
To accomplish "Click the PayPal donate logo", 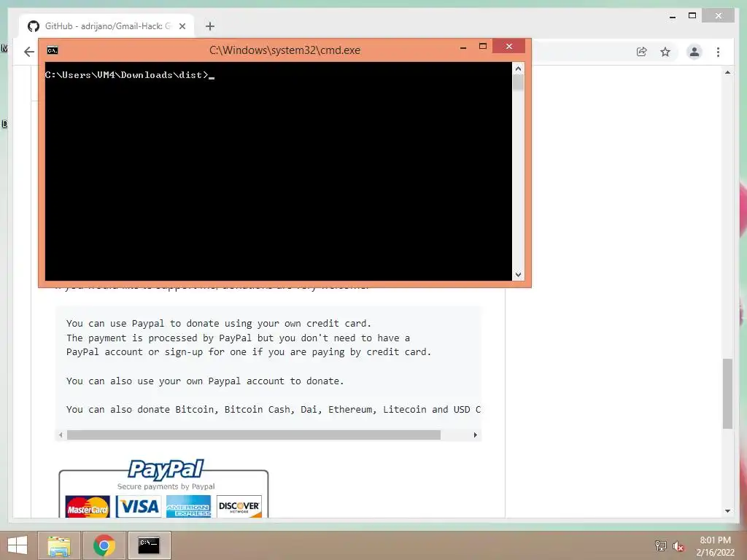I will [x=166, y=470].
